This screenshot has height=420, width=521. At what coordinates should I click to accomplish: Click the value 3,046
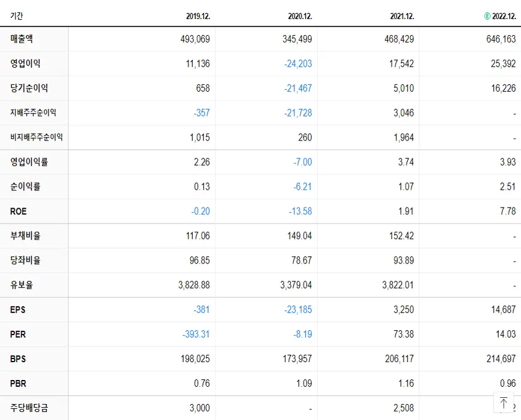(x=404, y=113)
